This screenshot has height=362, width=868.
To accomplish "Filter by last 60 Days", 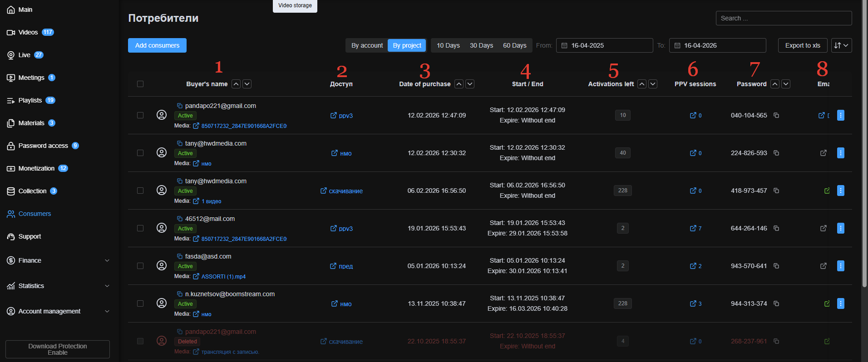I will (x=514, y=45).
